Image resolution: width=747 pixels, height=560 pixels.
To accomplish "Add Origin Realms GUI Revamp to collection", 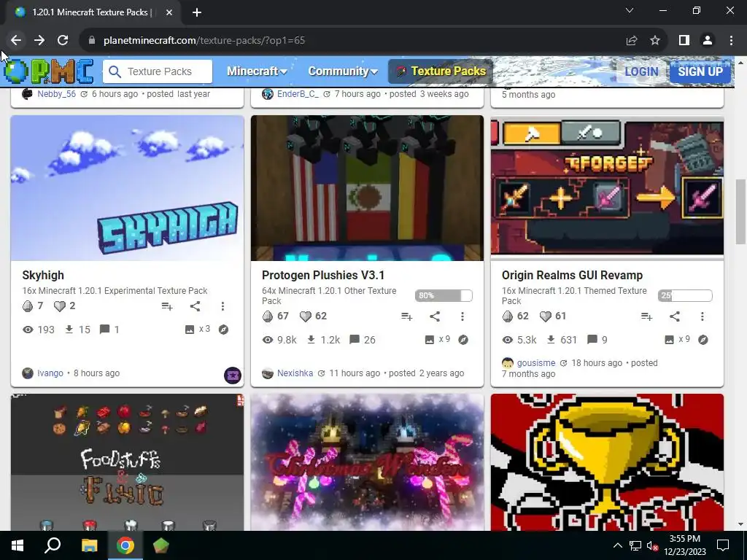I will [646, 316].
